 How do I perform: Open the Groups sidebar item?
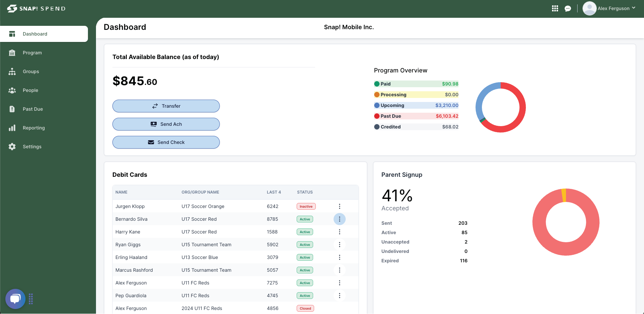point(31,71)
